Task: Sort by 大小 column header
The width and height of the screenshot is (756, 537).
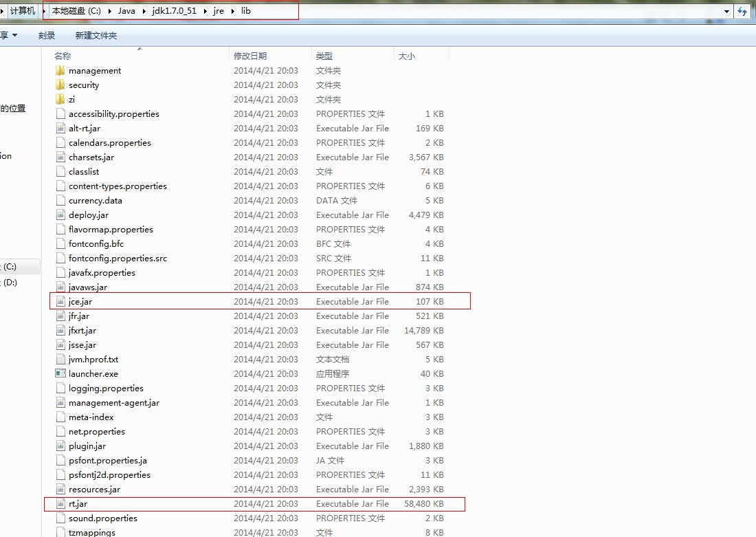Action: tap(406, 56)
